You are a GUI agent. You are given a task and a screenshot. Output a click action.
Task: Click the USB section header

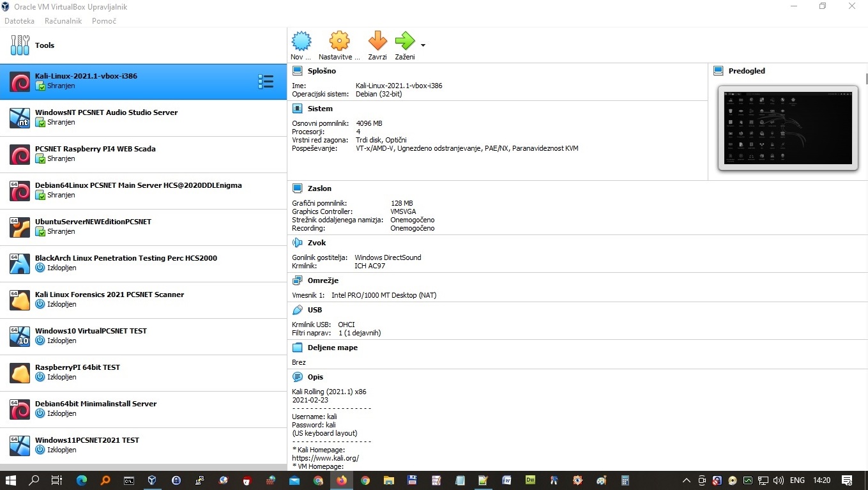[x=314, y=310]
